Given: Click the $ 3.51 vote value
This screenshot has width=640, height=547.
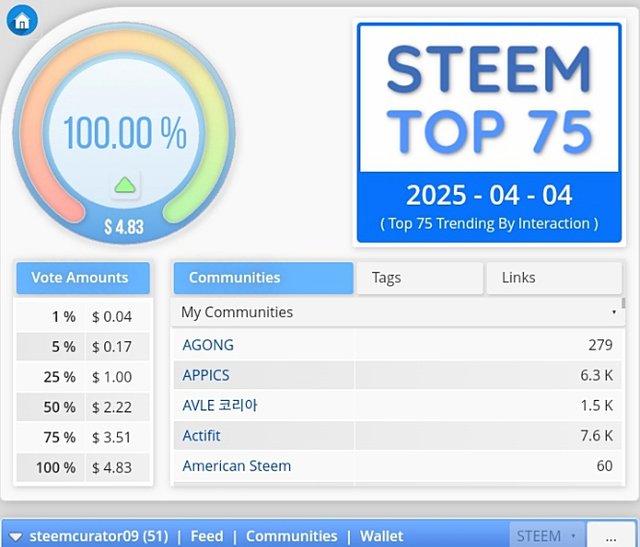Looking at the screenshot, I should click(x=112, y=437).
